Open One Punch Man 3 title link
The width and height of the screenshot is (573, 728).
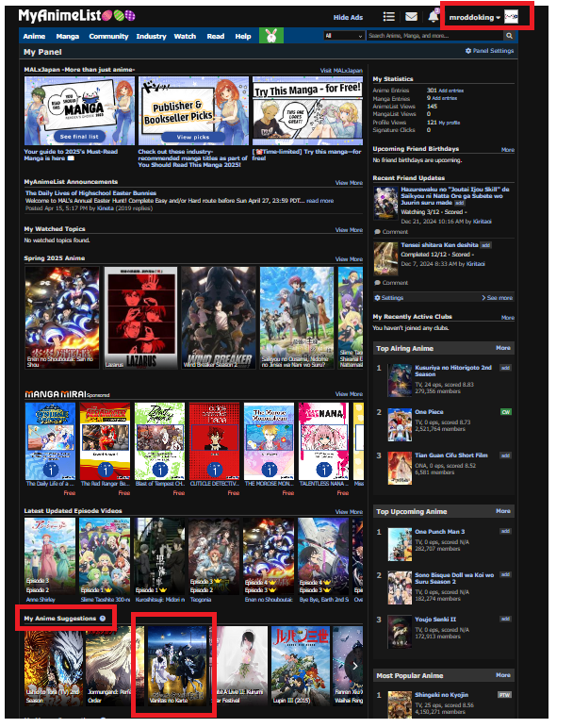pyautogui.click(x=439, y=532)
